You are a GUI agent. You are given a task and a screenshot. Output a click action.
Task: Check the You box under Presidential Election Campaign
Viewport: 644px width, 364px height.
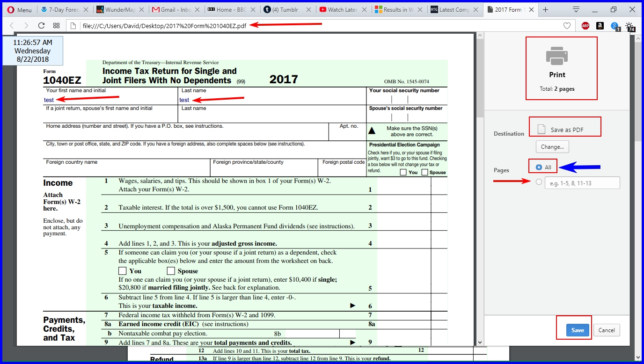[403, 172]
